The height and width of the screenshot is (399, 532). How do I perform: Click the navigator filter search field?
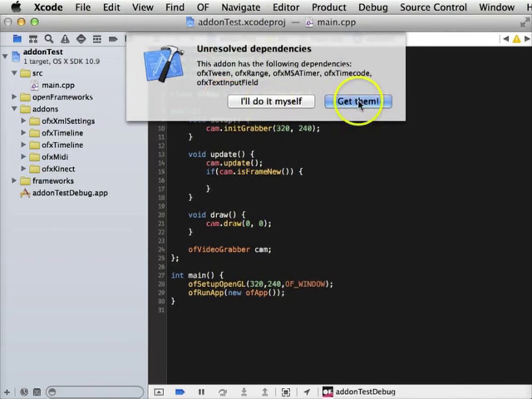[95, 392]
